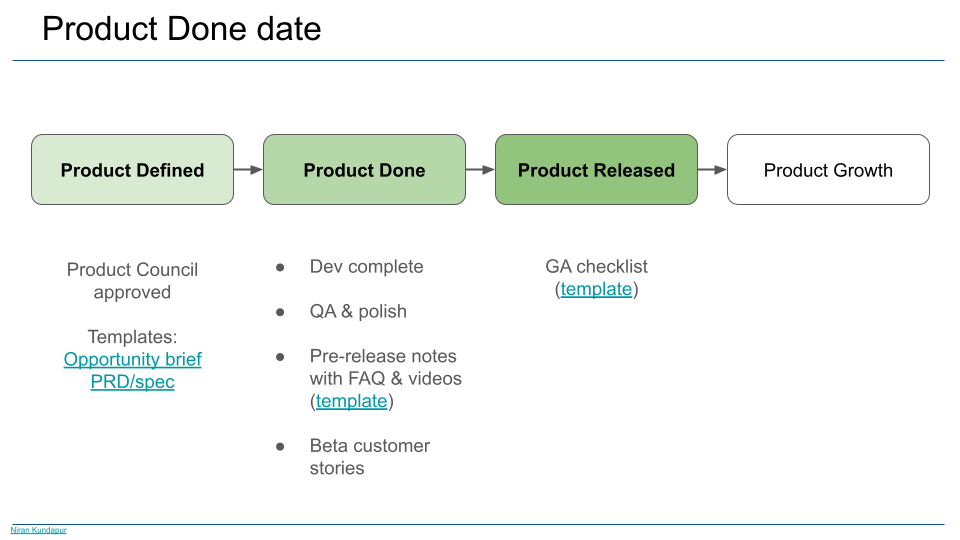Select the "Dev complete" bullet text
The height and width of the screenshot is (540, 960).
coord(366,267)
